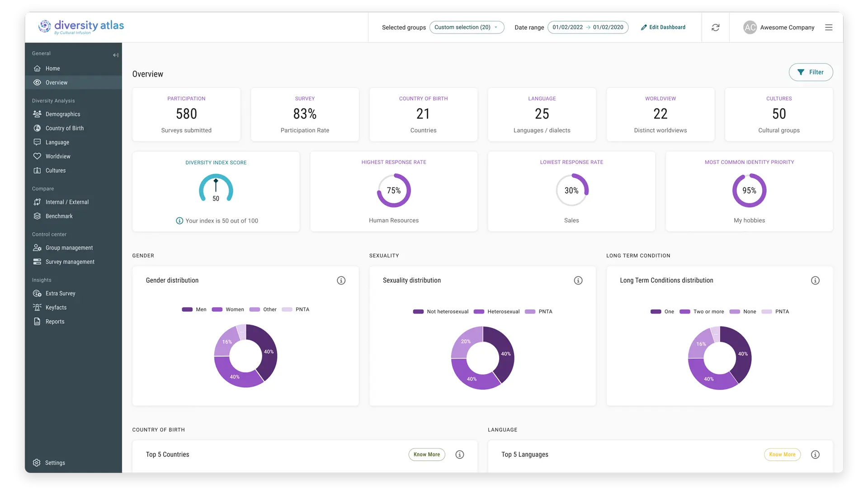This screenshot has height=496, width=868.
Task: Click the Survey management icon
Action: pyautogui.click(x=37, y=262)
